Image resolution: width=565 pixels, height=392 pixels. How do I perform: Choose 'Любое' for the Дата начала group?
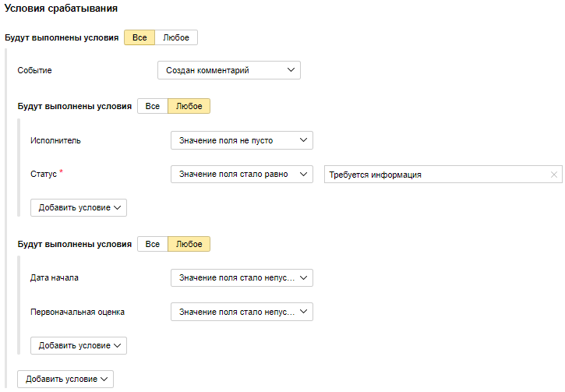coord(189,244)
